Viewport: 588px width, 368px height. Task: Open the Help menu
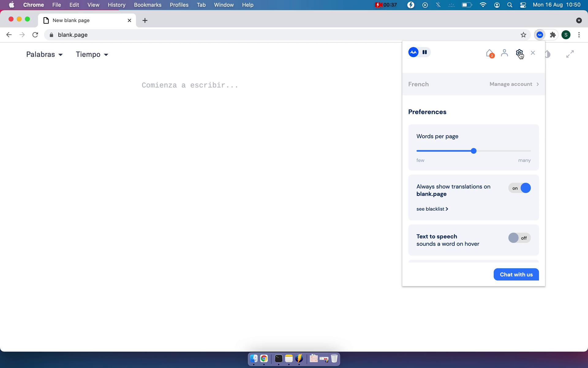[x=248, y=5]
